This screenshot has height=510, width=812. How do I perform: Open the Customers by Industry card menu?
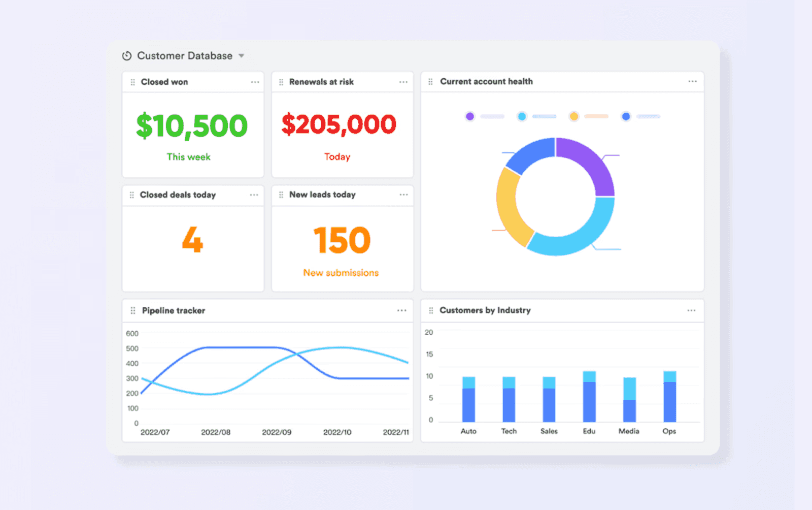(x=692, y=310)
